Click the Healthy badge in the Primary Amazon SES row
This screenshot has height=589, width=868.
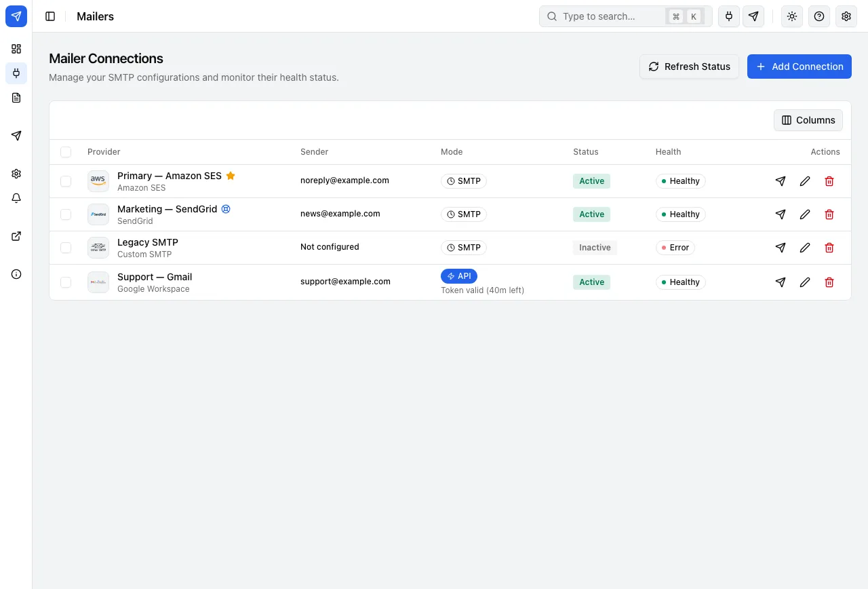(681, 181)
